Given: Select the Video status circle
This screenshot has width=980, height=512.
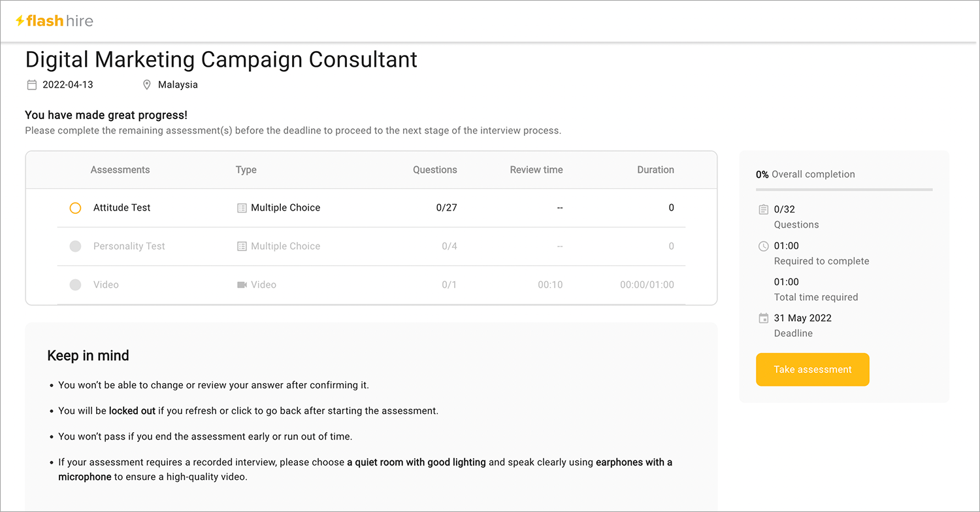Looking at the screenshot, I should [x=75, y=284].
